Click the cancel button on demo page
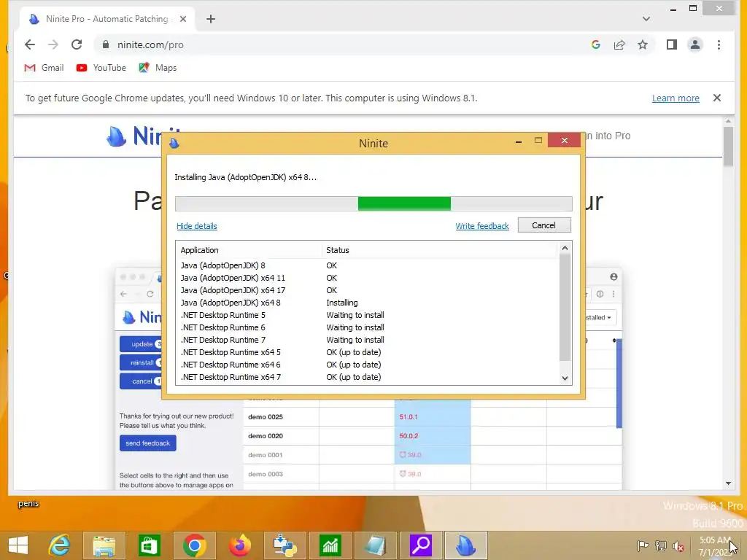The height and width of the screenshot is (560, 747). click(141, 381)
